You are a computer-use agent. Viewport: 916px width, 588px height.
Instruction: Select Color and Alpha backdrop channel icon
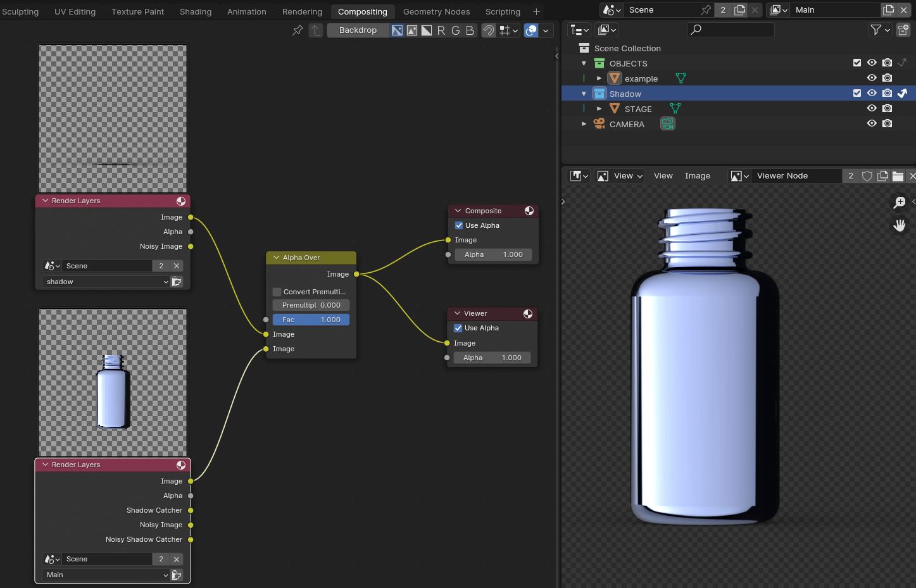point(397,30)
